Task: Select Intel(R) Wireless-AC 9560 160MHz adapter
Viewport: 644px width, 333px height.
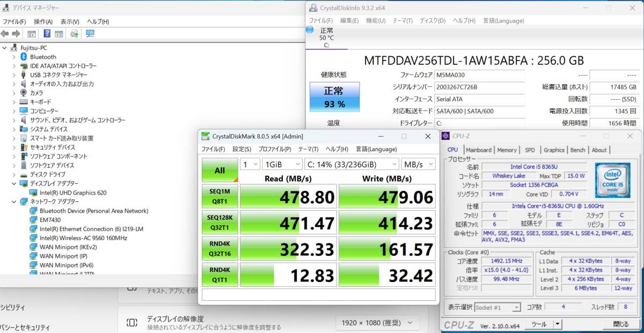Action: tap(83, 238)
